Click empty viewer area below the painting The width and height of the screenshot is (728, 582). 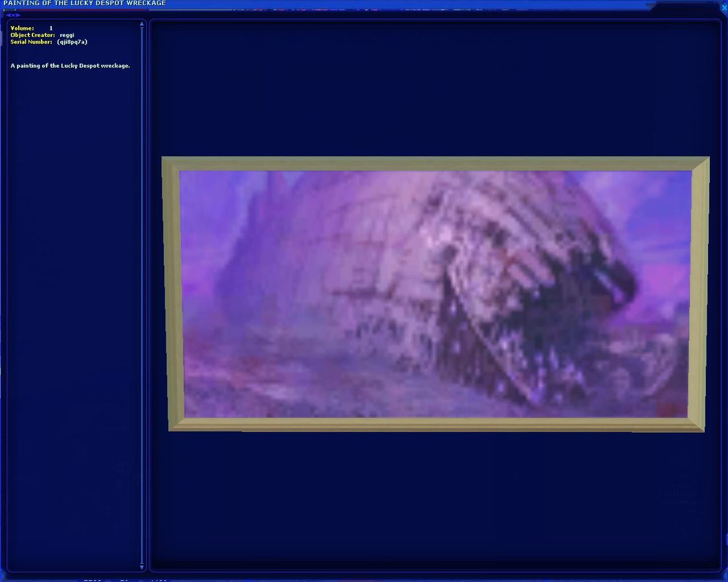pyautogui.click(x=435, y=498)
